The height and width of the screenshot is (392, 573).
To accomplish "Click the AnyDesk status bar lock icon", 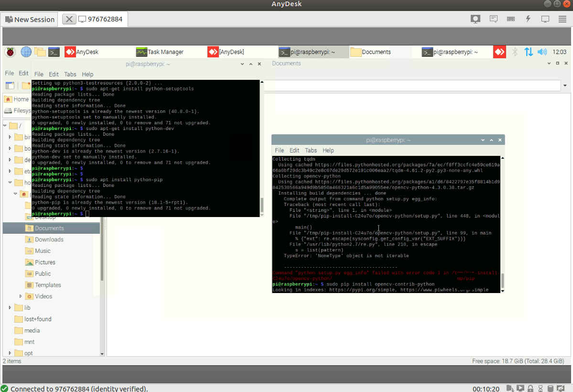I will coord(530,389).
